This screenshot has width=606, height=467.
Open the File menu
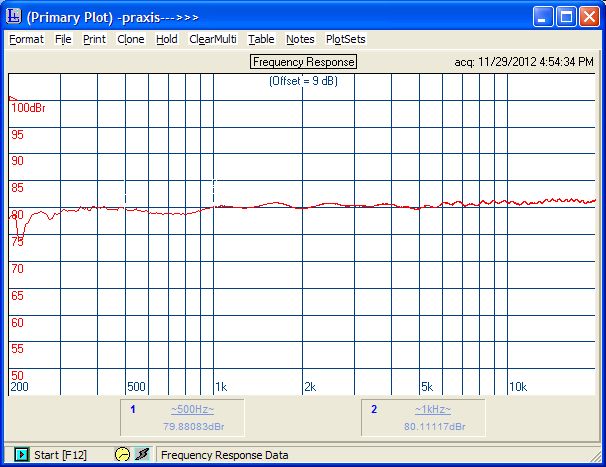pyautogui.click(x=63, y=39)
